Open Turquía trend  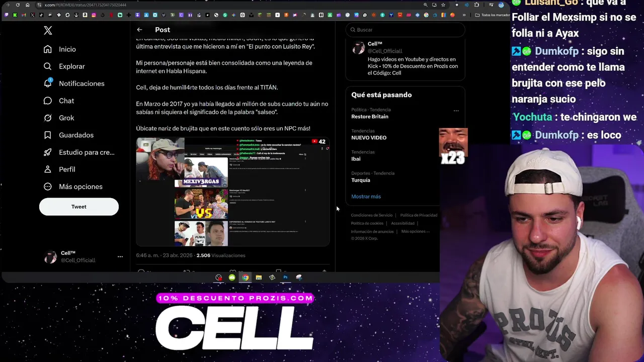point(361,180)
